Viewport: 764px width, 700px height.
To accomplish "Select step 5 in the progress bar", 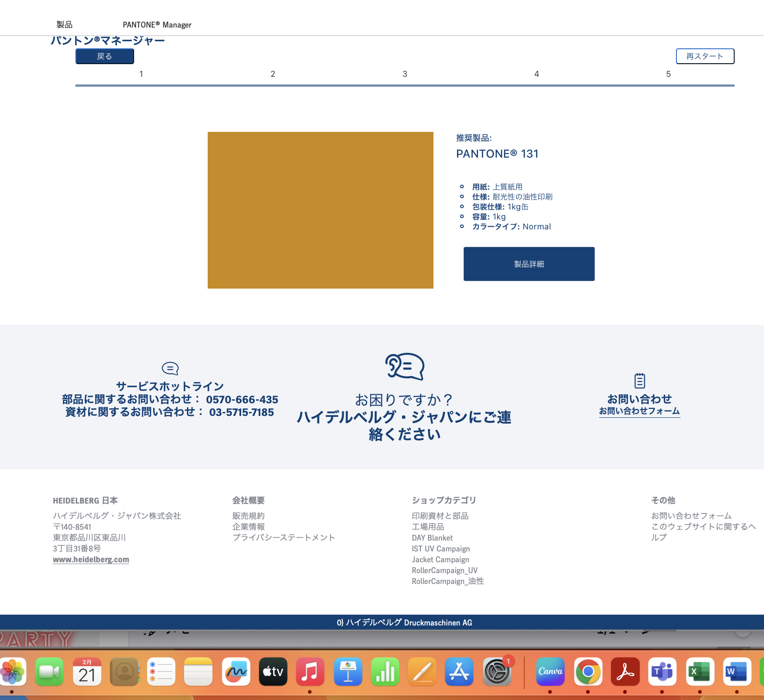I will point(669,74).
